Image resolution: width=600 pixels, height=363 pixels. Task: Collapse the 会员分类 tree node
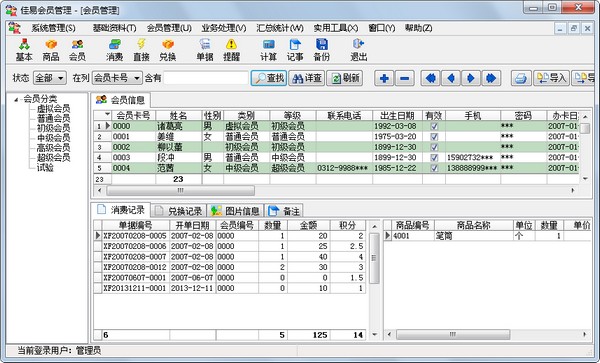click(x=16, y=100)
